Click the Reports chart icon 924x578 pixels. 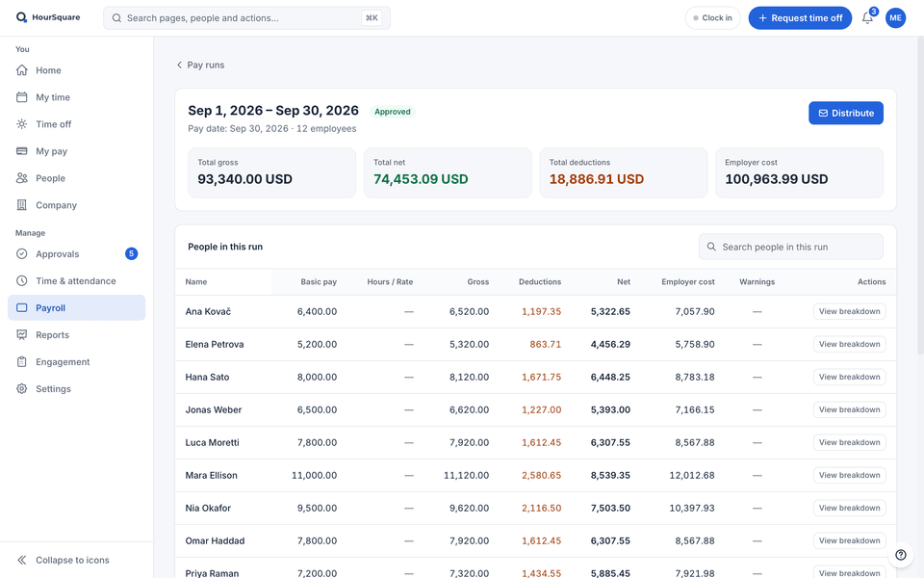22,335
